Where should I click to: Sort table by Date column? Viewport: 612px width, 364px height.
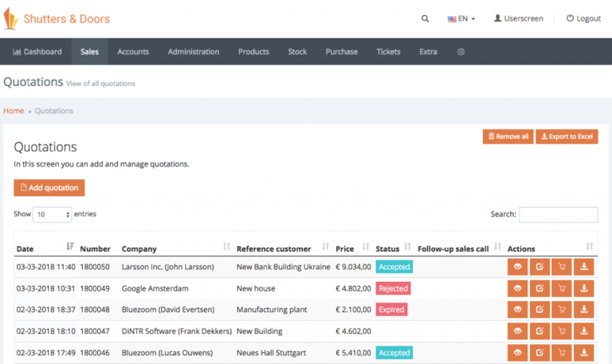click(70, 246)
